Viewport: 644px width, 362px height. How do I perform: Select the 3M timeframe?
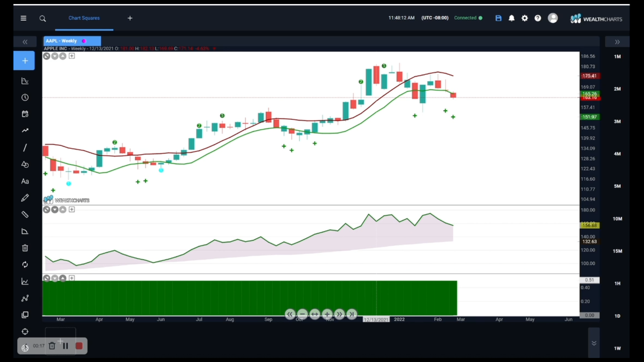pyautogui.click(x=618, y=122)
